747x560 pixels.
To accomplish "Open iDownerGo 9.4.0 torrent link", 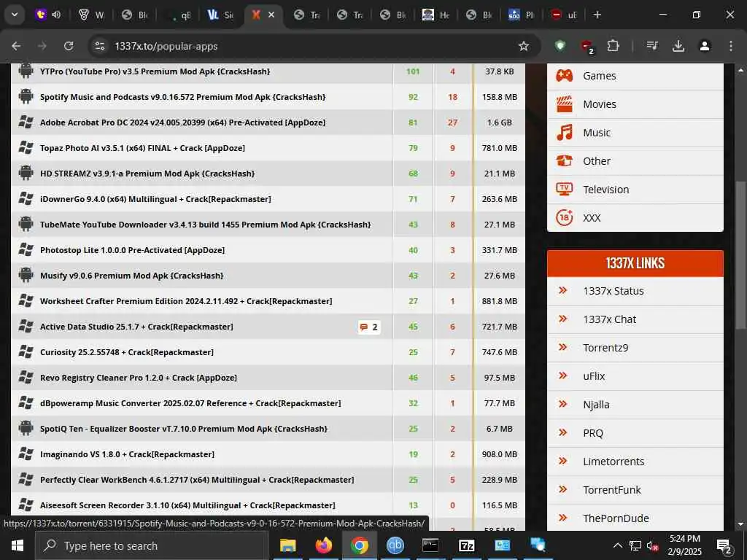I will (155, 199).
